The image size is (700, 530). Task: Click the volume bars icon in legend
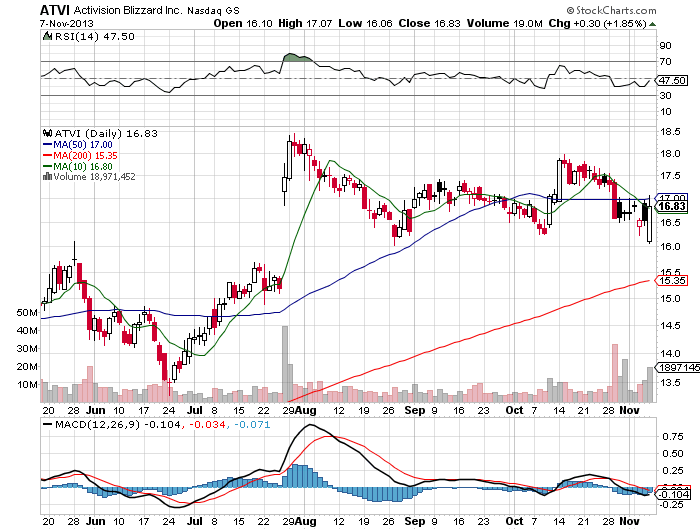click(x=47, y=177)
